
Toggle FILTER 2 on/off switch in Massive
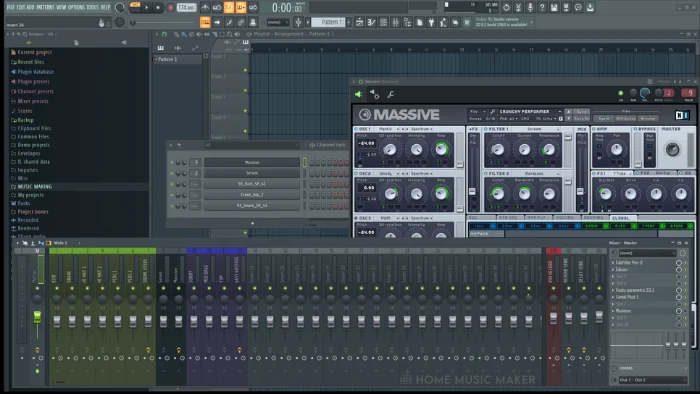(486, 173)
